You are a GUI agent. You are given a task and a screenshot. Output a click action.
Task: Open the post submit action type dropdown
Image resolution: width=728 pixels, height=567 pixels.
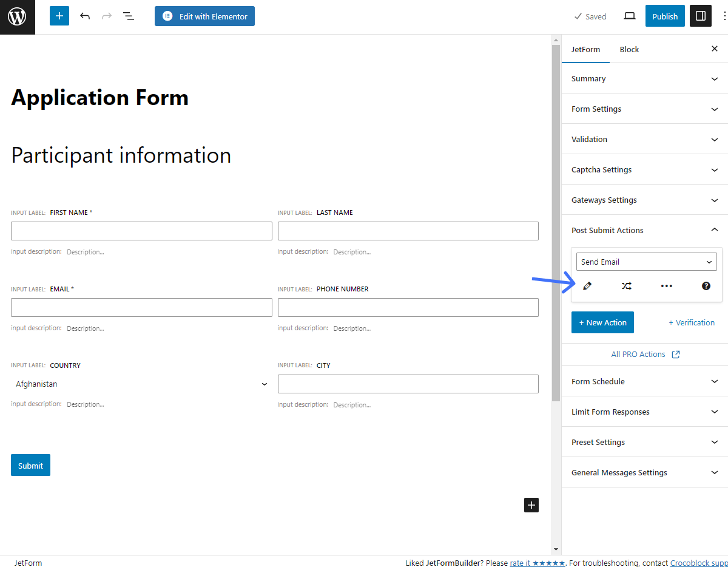pyautogui.click(x=645, y=261)
